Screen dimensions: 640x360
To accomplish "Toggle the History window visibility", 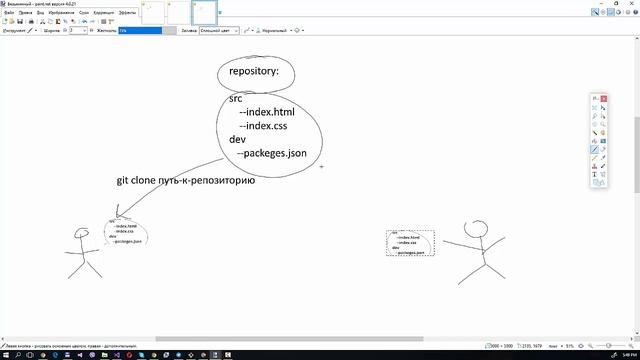I will point(603,12).
